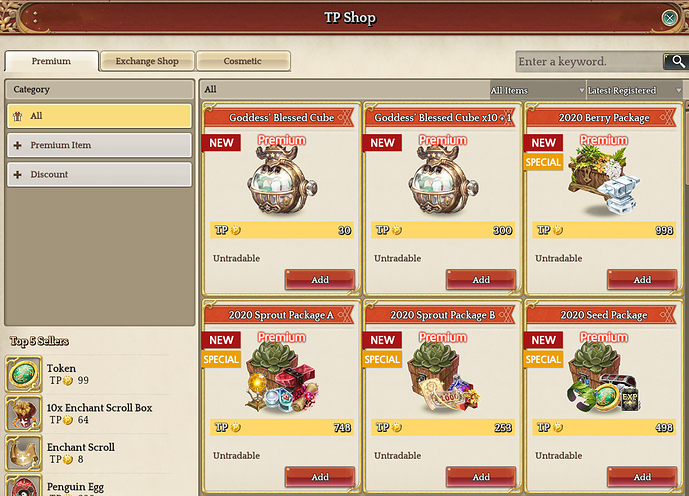This screenshot has width=689, height=496.
Task: Switch to the Exchange Shop tab
Action: (147, 61)
